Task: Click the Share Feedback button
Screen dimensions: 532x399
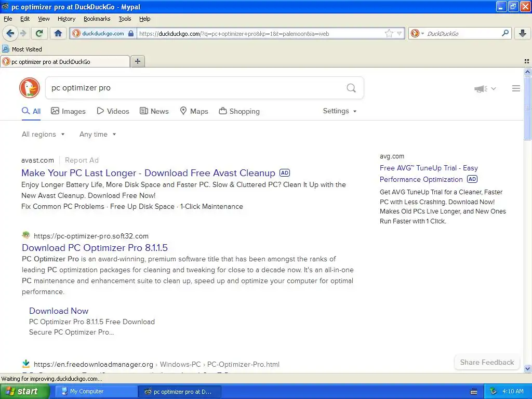Action: click(x=487, y=362)
